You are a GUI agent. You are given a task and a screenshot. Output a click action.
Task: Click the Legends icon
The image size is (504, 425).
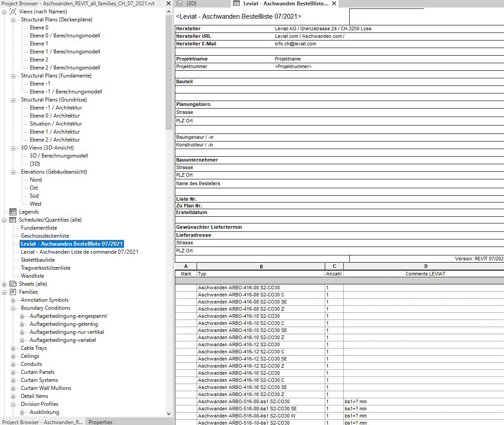[x=13, y=212]
